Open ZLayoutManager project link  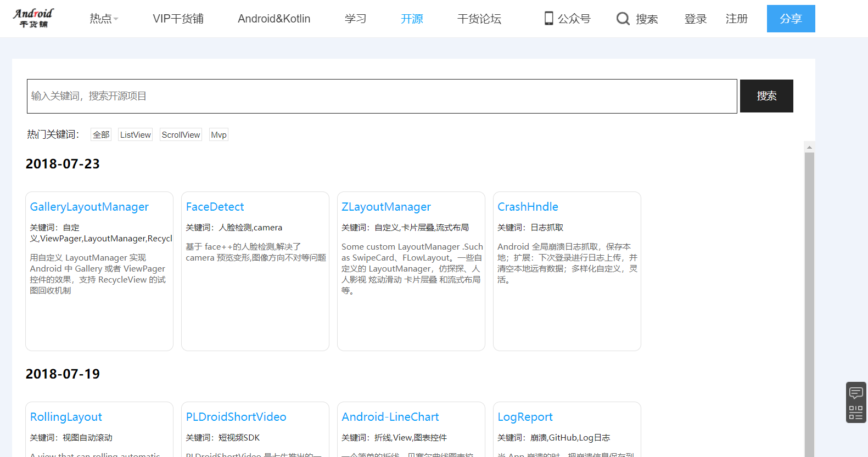(386, 207)
